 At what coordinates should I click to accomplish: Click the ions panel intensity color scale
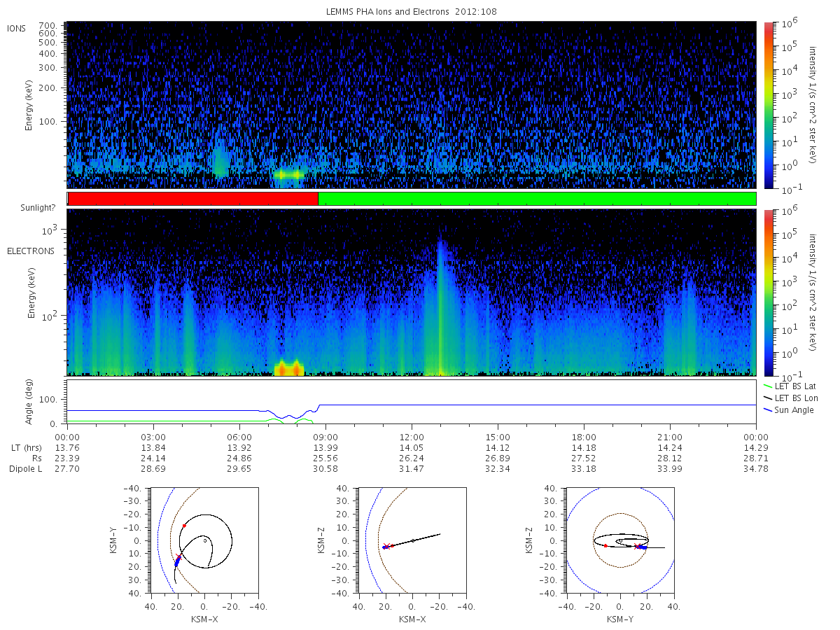pos(769,105)
